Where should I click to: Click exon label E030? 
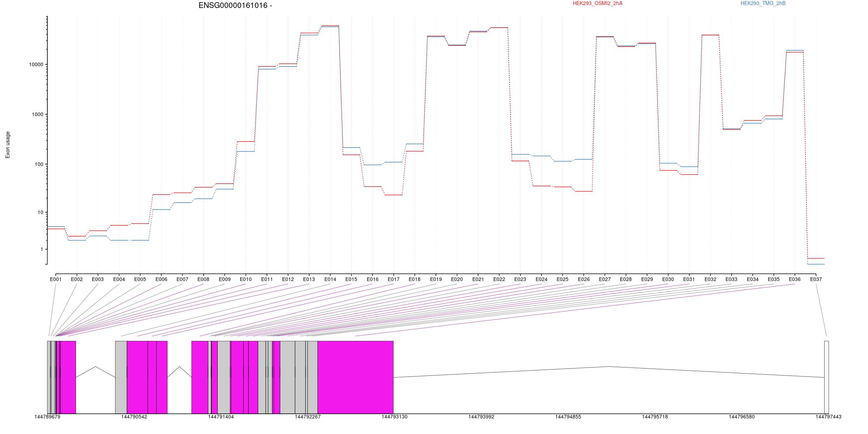(x=668, y=279)
